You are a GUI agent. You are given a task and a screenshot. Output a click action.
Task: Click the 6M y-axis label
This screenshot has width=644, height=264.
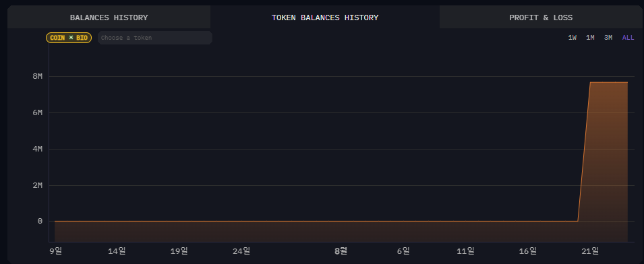[x=38, y=112]
